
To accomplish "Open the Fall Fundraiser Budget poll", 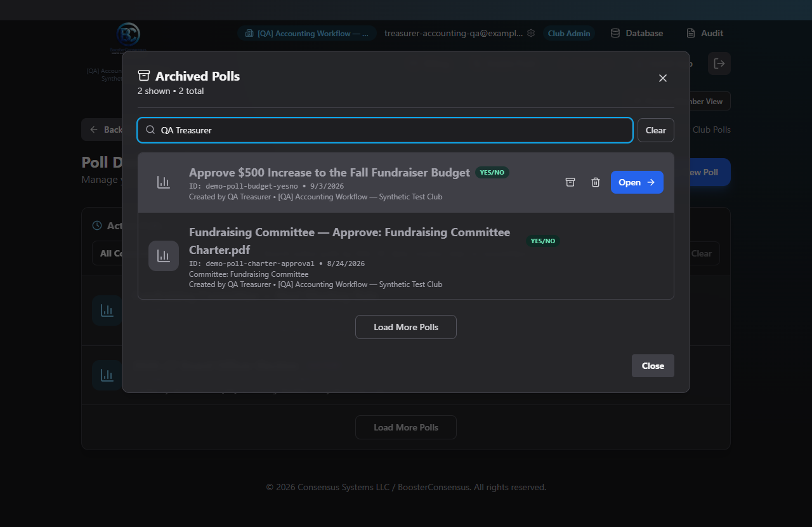I will [637, 182].
